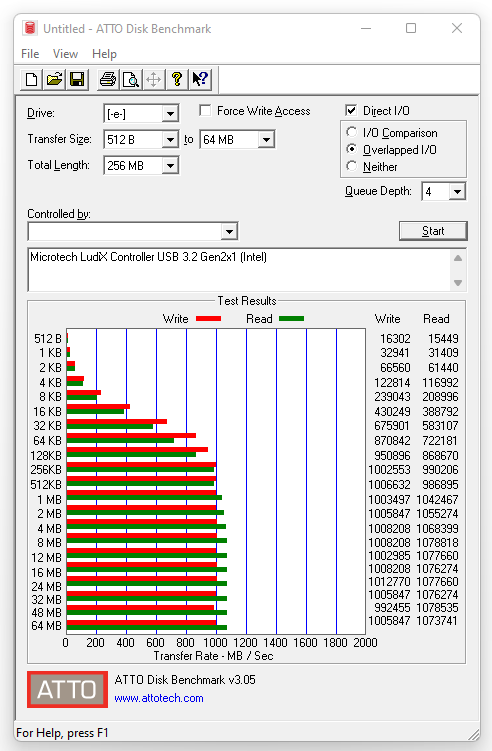The width and height of the screenshot is (492, 751).
Task: Click the 64 MB red write bar
Action: click(x=141, y=623)
